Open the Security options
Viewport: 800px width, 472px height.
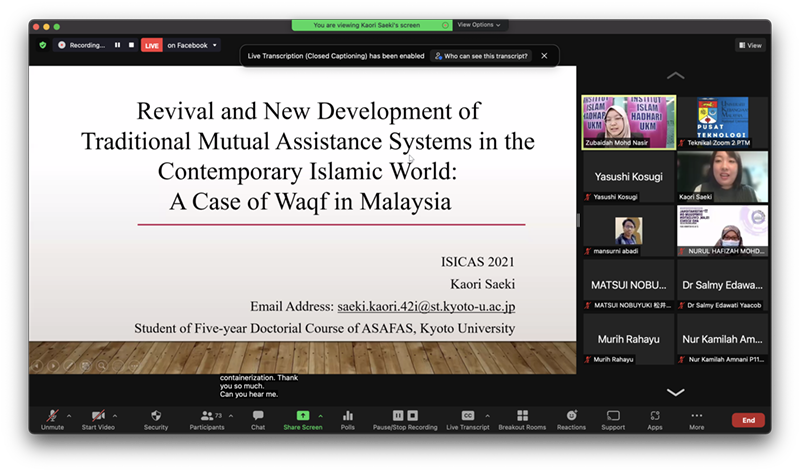156,418
